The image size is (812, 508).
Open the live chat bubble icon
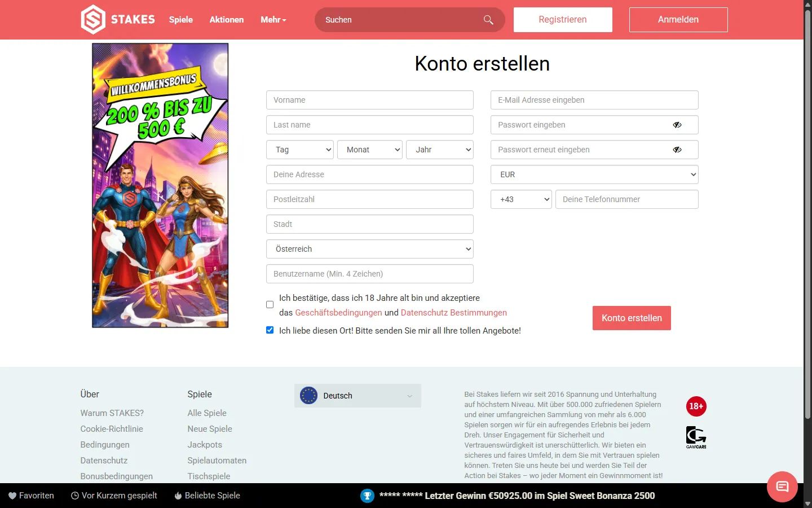782,487
